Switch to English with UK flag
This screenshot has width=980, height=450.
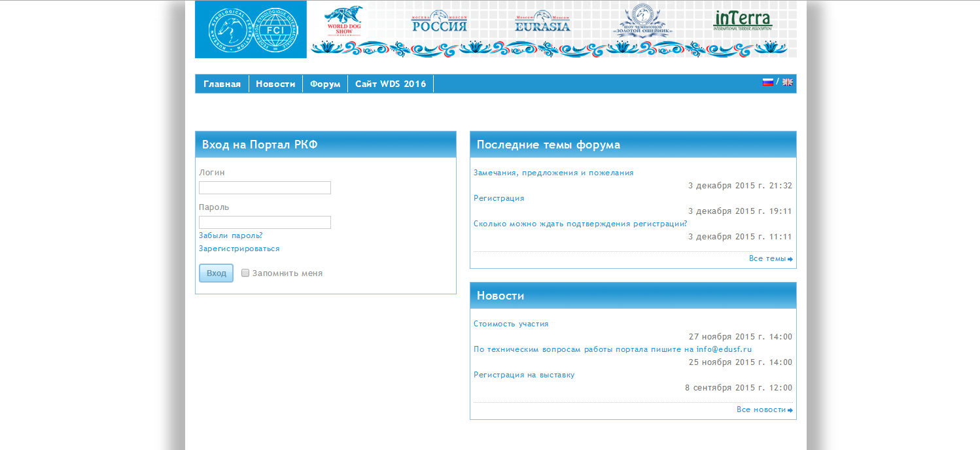(787, 82)
